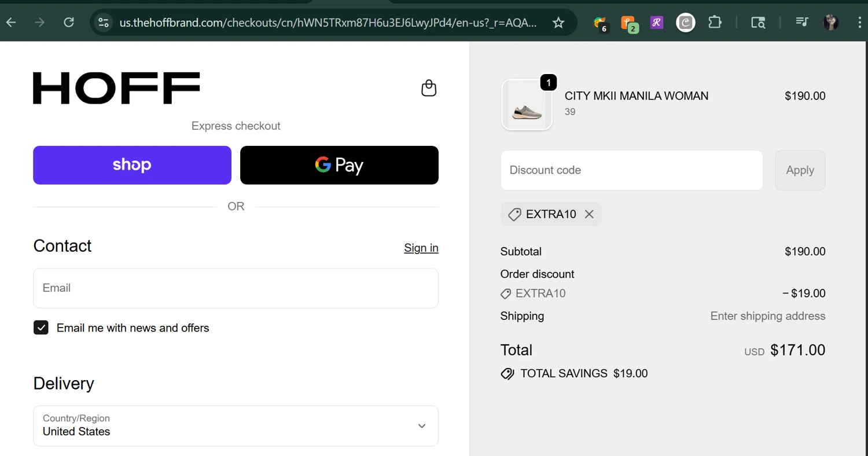This screenshot has width=868, height=456.
Task: Click the 'Enter shipping address' text
Action: pos(768,316)
